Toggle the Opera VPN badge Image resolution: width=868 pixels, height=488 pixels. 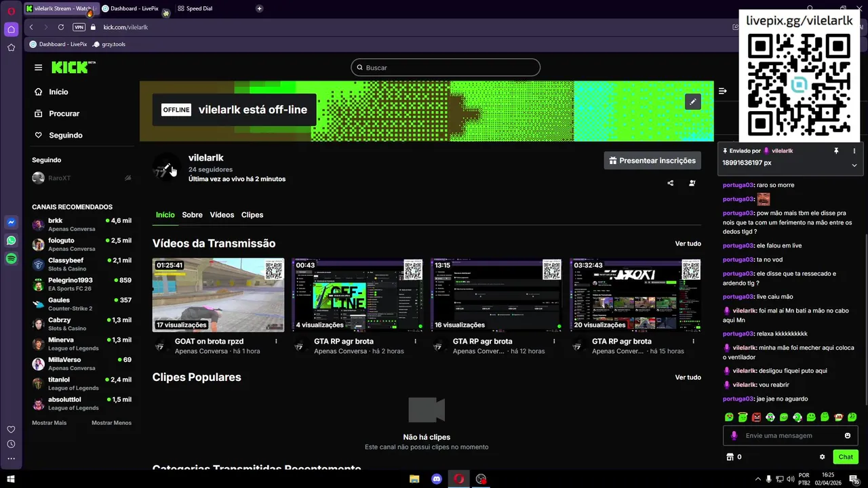coord(79,27)
